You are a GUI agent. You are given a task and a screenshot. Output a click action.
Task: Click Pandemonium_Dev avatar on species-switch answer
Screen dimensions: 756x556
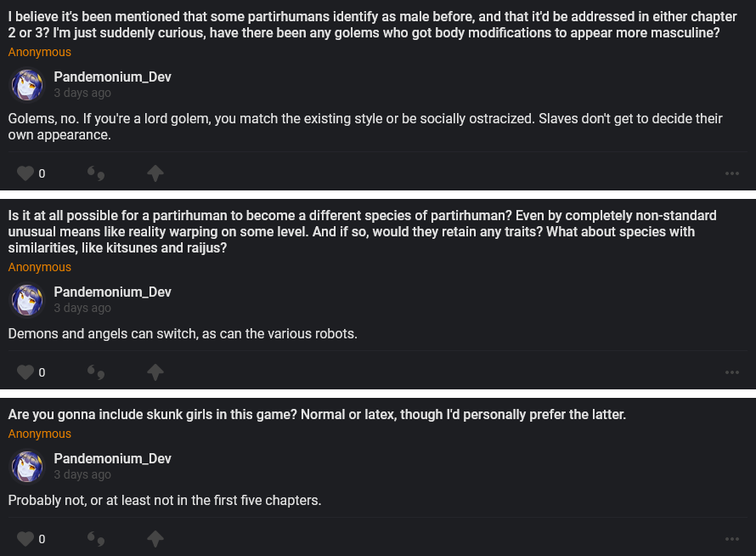pyautogui.click(x=27, y=300)
